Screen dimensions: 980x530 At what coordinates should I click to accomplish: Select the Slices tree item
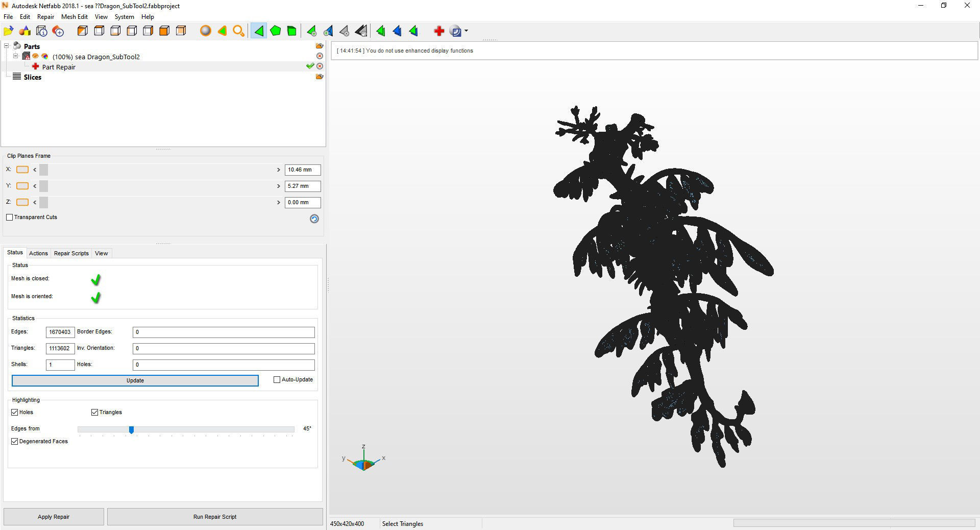pyautogui.click(x=32, y=77)
